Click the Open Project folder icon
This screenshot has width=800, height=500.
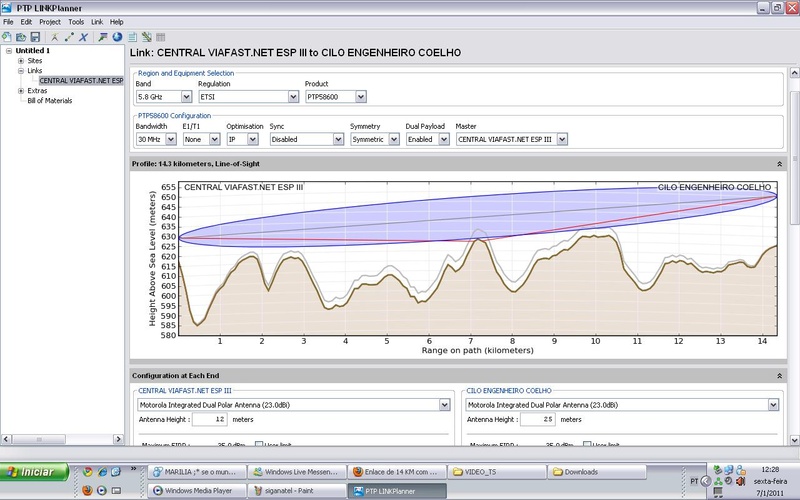click(21, 37)
